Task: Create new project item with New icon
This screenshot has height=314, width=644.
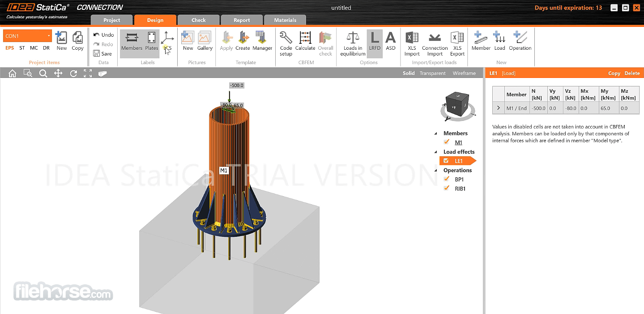Action: coord(62,41)
